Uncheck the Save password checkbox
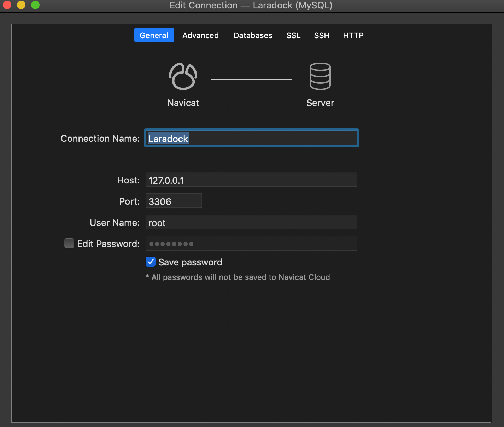Screen dimensions: 504x427 pos(151,262)
